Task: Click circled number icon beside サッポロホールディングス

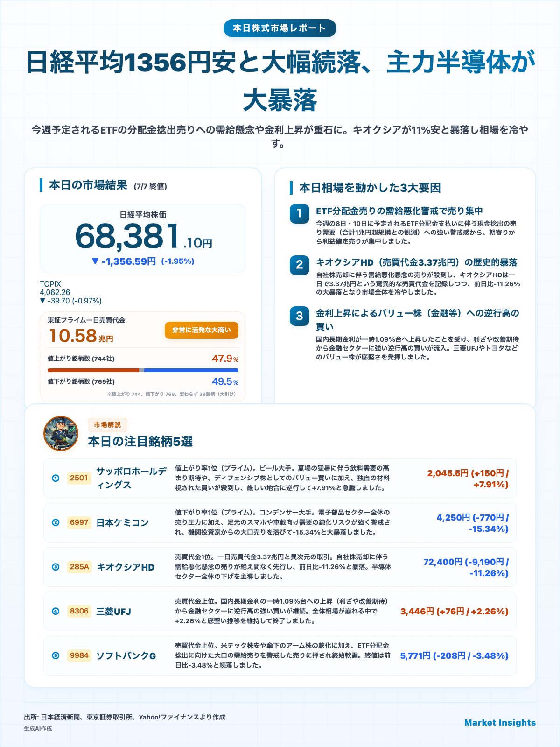Action: coord(56,478)
